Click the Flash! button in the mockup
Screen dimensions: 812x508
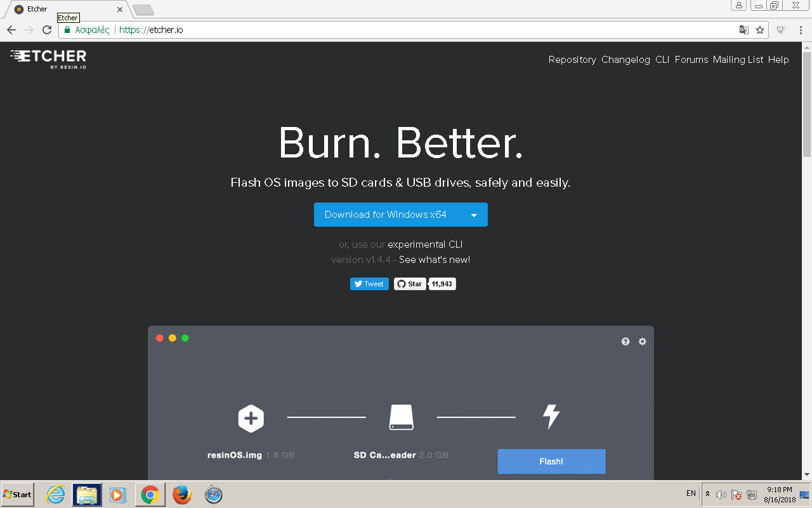(551, 462)
